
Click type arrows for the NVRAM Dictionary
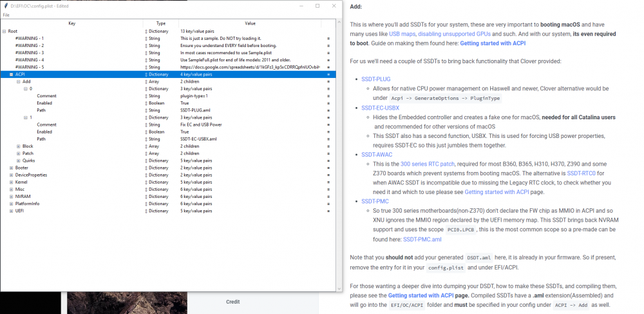click(x=146, y=197)
